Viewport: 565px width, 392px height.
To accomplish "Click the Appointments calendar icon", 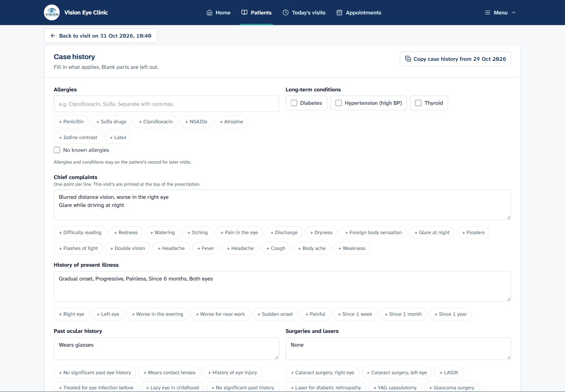I will click(339, 12).
